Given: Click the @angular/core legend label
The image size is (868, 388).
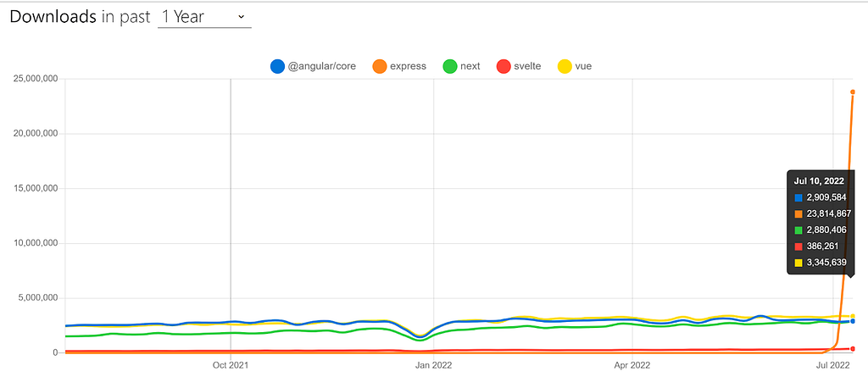Looking at the screenshot, I should (x=321, y=66).
